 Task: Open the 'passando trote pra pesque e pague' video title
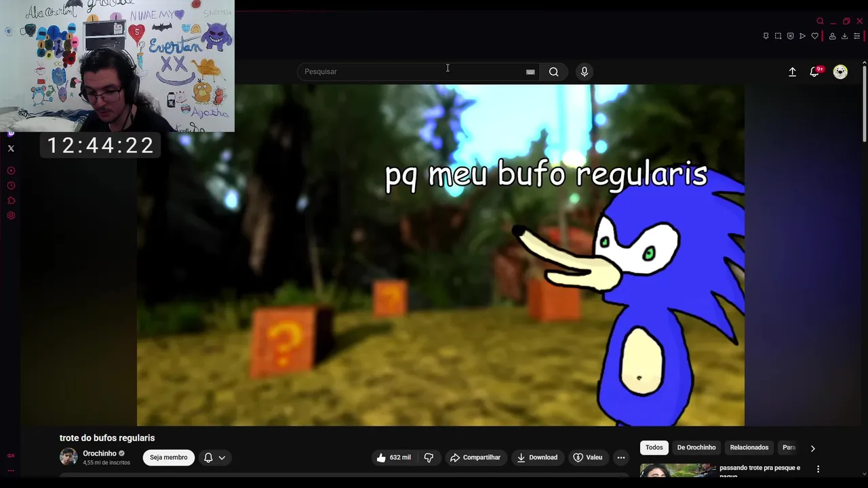point(759,472)
